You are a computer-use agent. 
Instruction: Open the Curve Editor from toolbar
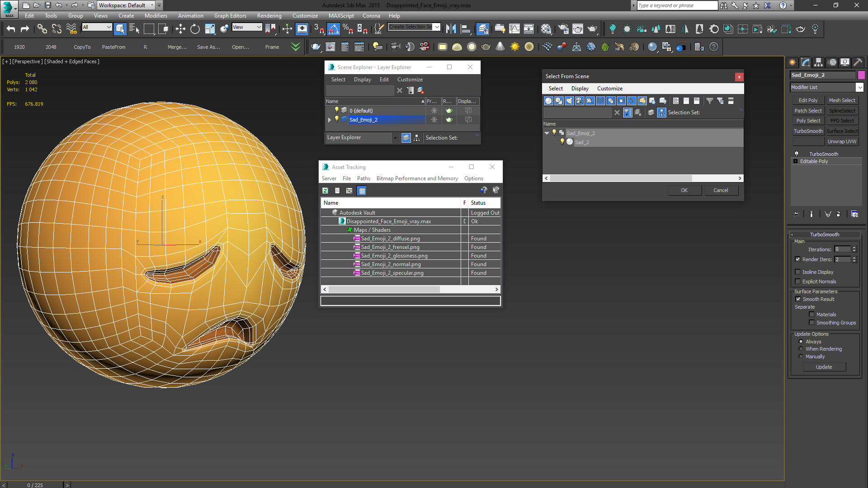pyautogui.click(x=514, y=29)
